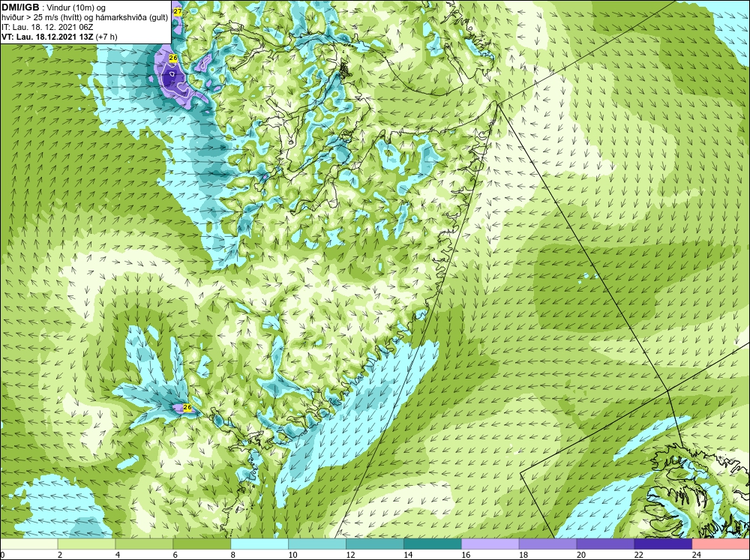Click the yellow '26' marker above dark purple area
This screenshot has width=750, height=560.
(173, 58)
